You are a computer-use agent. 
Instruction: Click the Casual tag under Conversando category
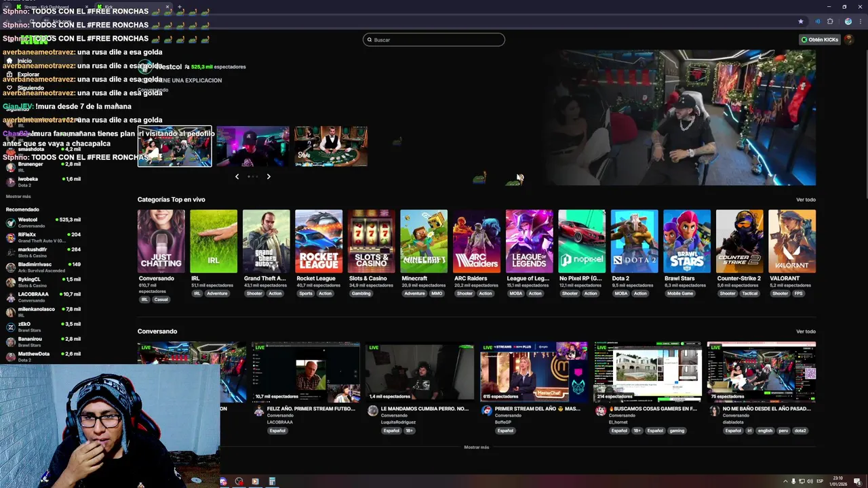pyautogui.click(x=161, y=300)
